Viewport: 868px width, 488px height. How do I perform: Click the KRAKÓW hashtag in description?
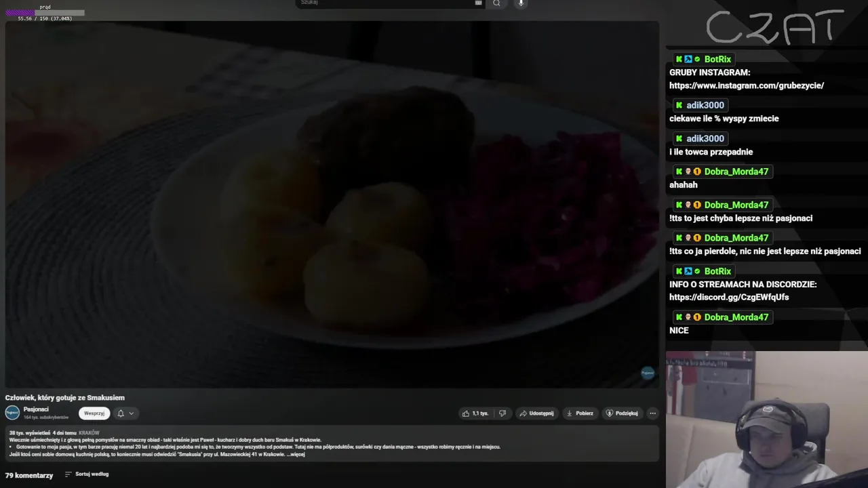click(x=89, y=432)
